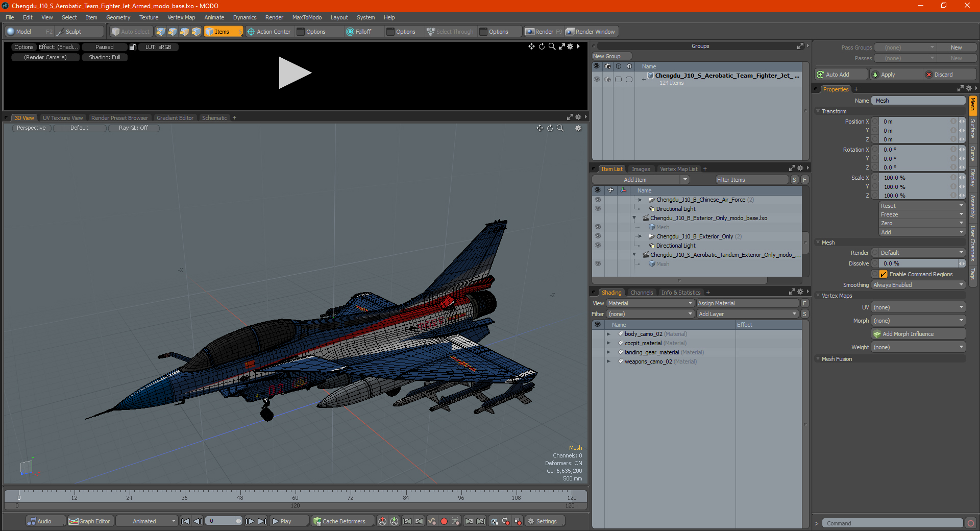Start preview render with play triangle
980x531 pixels.
pos(294,73)
